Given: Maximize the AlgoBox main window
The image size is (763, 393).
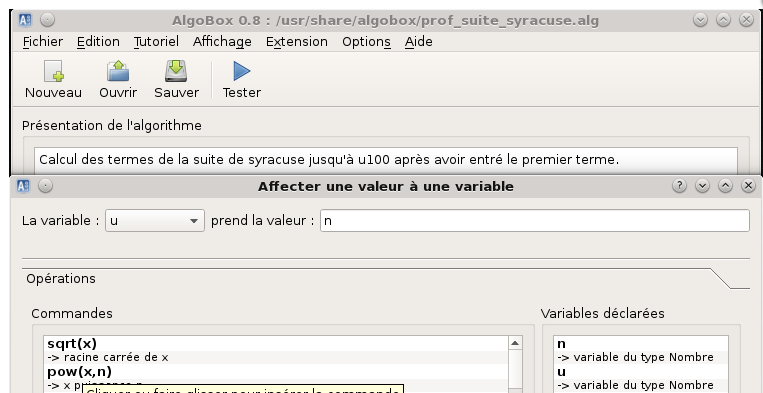Looking at the screenshot, I should [723, 20].
